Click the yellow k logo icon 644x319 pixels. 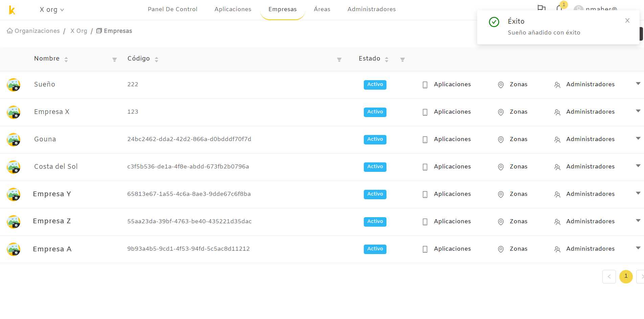[x=12, y=10]
